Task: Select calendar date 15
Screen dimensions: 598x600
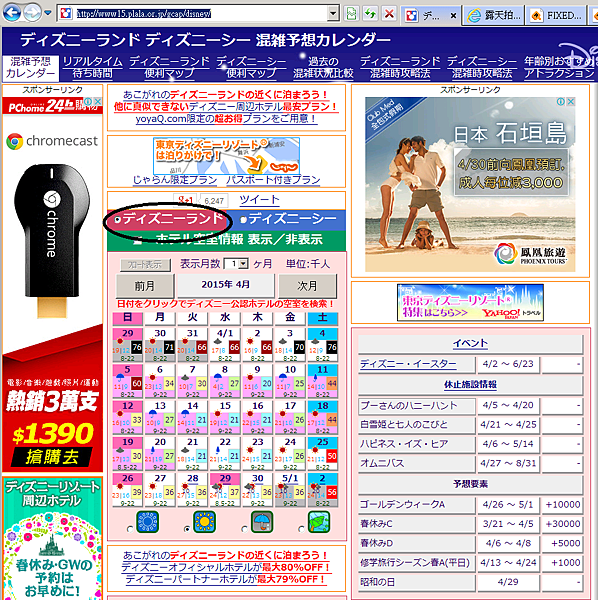Action: (225, 417)
